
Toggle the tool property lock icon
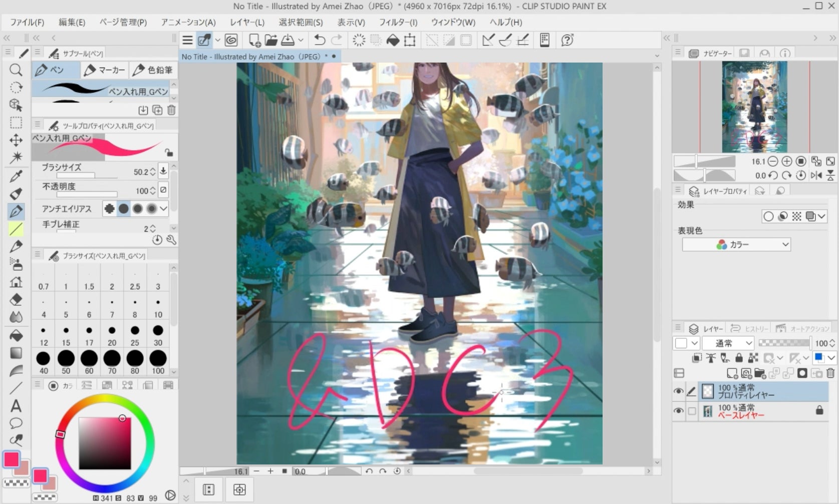point(169,152)
